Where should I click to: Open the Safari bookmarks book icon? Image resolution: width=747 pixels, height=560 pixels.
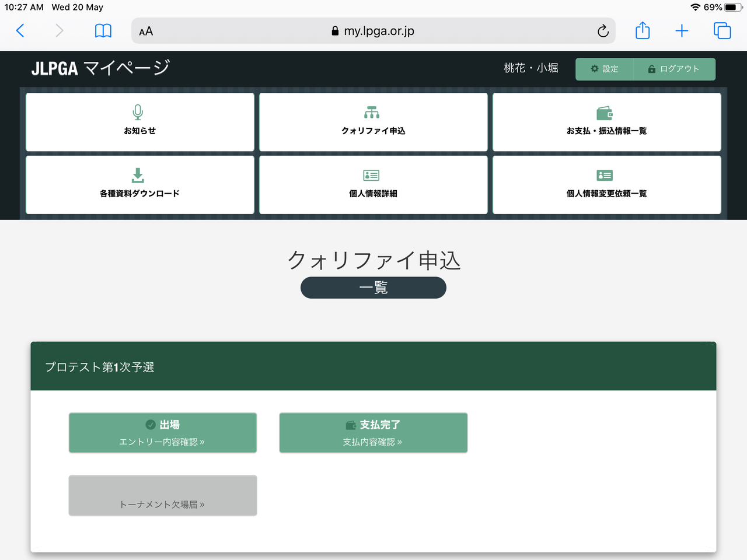[x=103, y=31]
